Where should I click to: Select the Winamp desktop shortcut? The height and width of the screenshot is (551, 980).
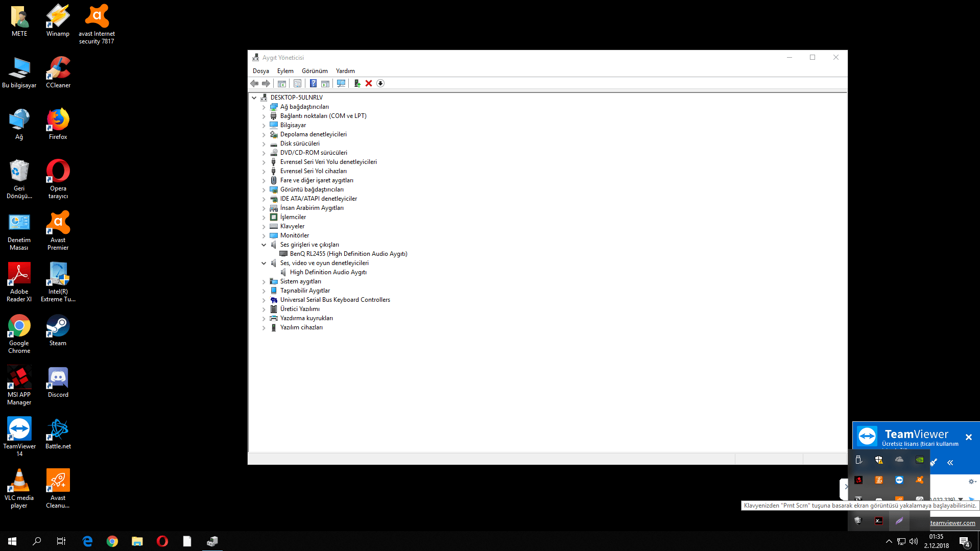(x=58, y=21)
